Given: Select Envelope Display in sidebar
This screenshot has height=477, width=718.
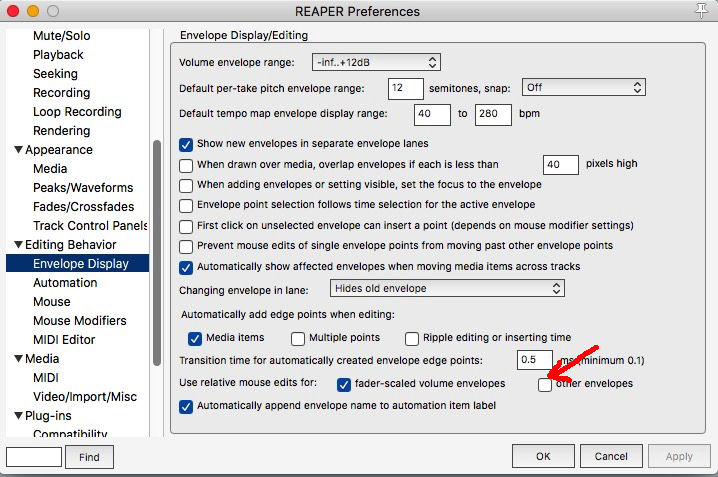Looking at the screenshot, I should pyautogui.click(x=77, y=264).
